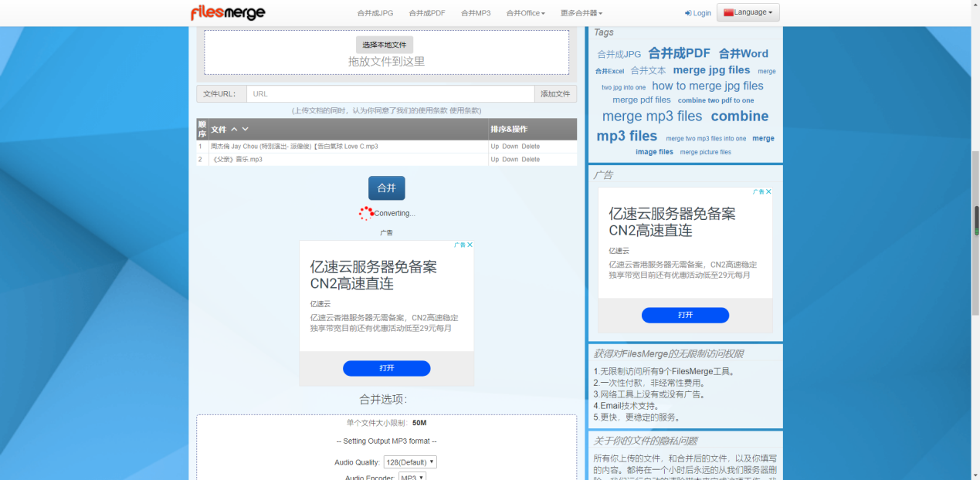
Task: Open the 'merge picture files' tag
Action: point(705,152)
